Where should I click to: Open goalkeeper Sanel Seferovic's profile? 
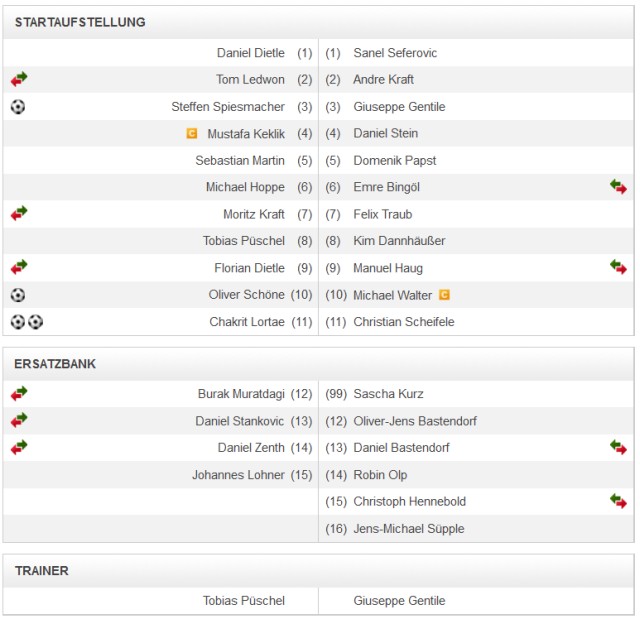(395, 53)
